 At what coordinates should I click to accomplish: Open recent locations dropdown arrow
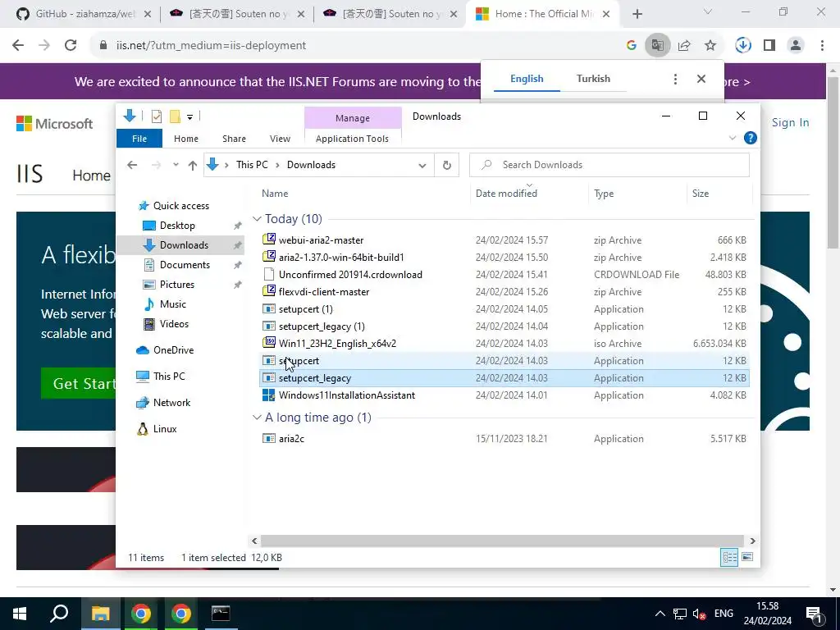pos(176,165)
